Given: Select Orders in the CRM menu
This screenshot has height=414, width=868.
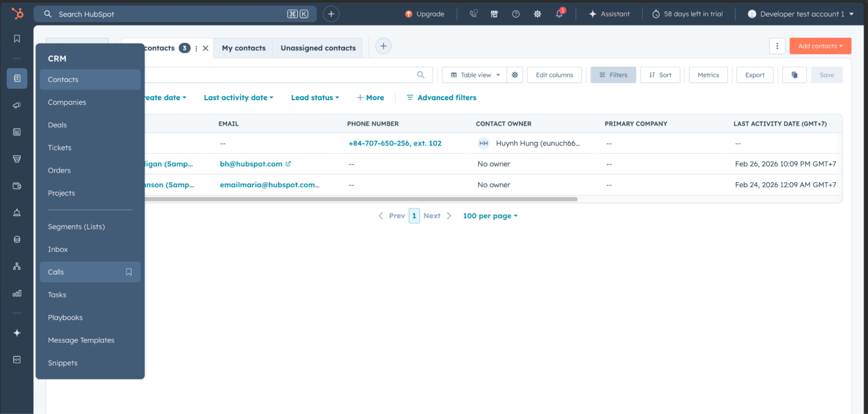Looking at the screenshot, I should [90, 170].
